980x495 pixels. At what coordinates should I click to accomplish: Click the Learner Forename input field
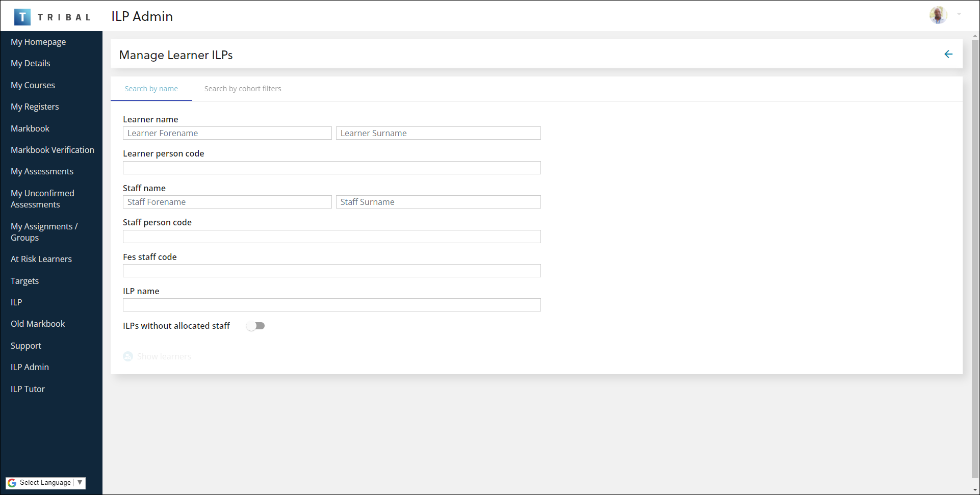point(227,133)
